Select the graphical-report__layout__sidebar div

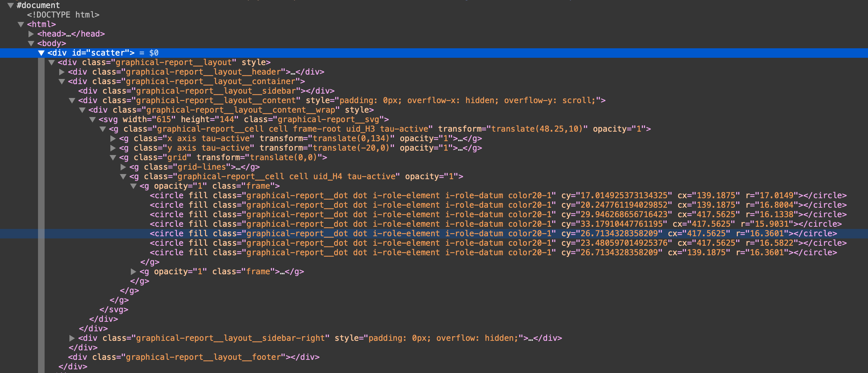pyautogui.click(x=206, y=91)
